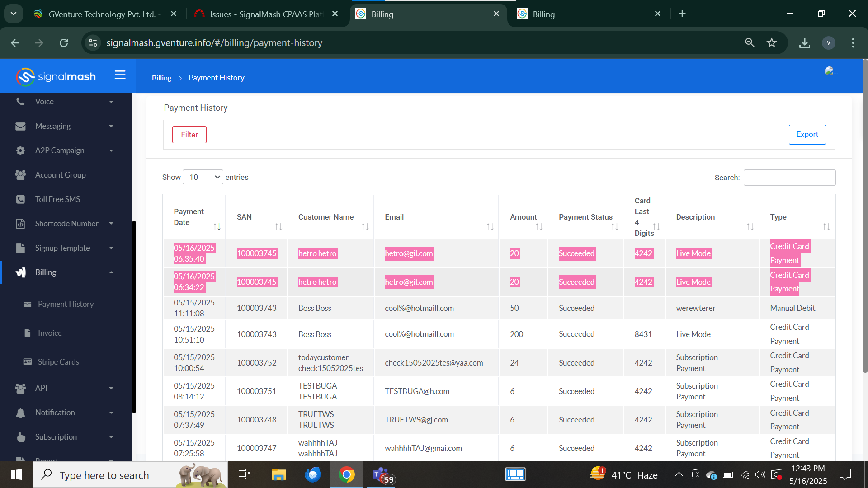Click the Export button
868x488 pixels.
(807, 135)
